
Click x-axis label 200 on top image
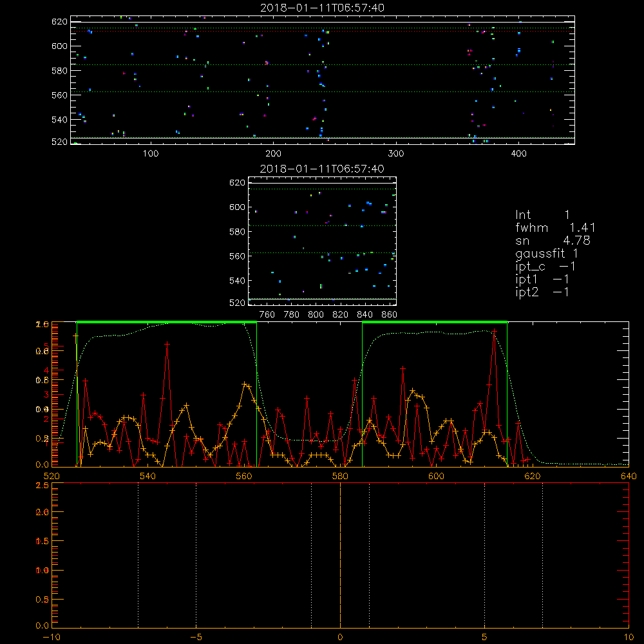click(x=273, y=154)
